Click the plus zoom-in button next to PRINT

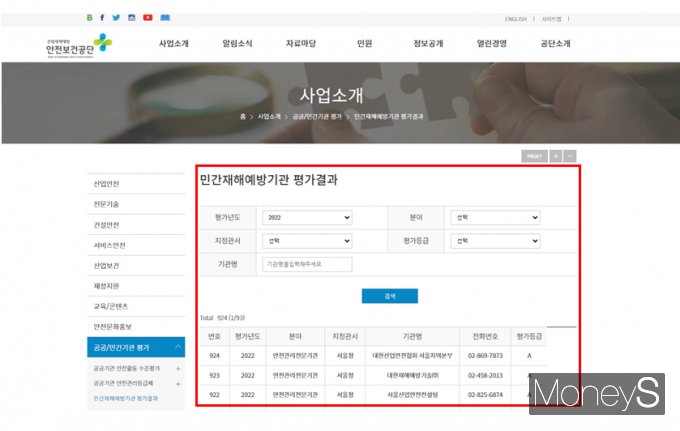click(x=556, y=156)
